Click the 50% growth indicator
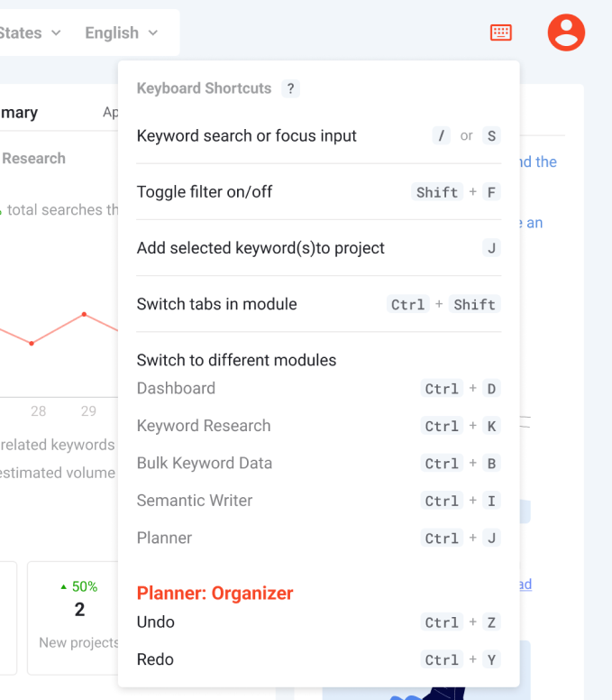Viewport: 612px width, 700px height. click(x=79, y=586)
